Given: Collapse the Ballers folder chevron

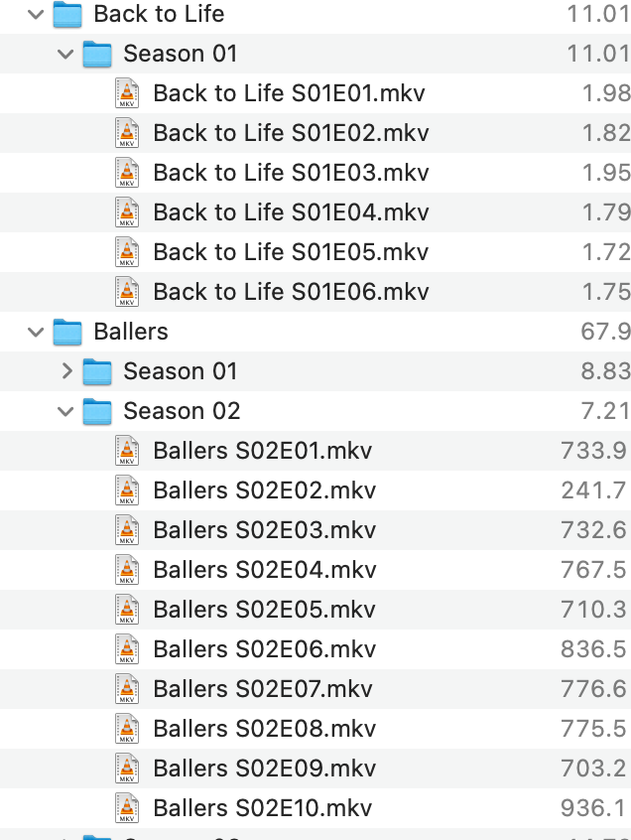Looking at the screenshot, I should (36, 333).
